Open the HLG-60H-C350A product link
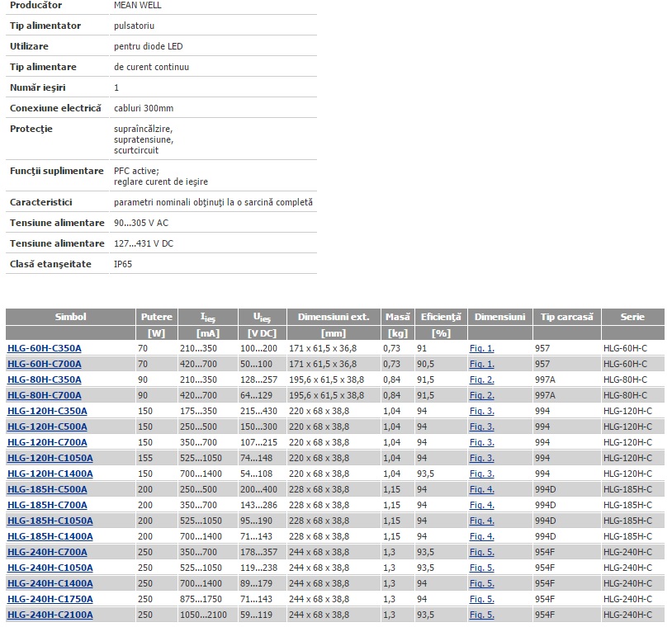Screen dimensions: 672x627 45,348
